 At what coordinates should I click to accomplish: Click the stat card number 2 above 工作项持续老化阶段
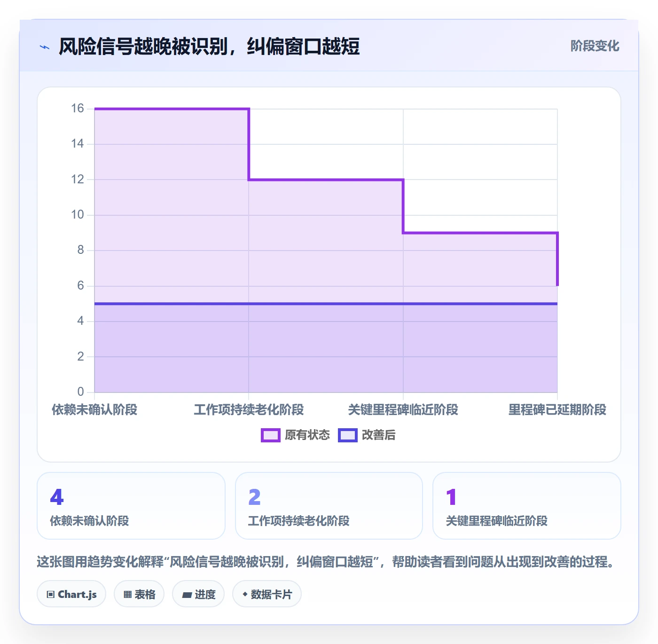pos(254,497)
